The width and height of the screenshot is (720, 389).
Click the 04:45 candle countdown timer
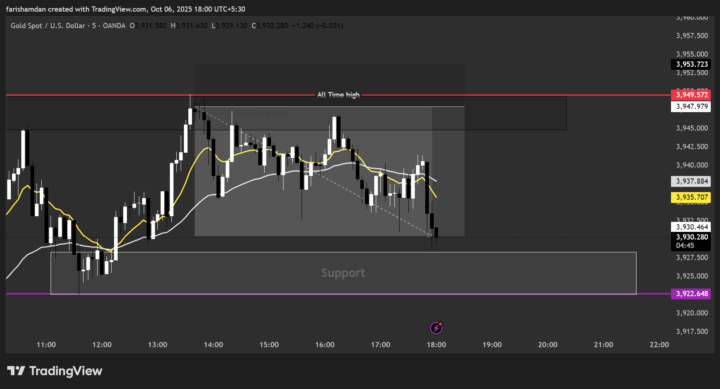pos(685,246)
